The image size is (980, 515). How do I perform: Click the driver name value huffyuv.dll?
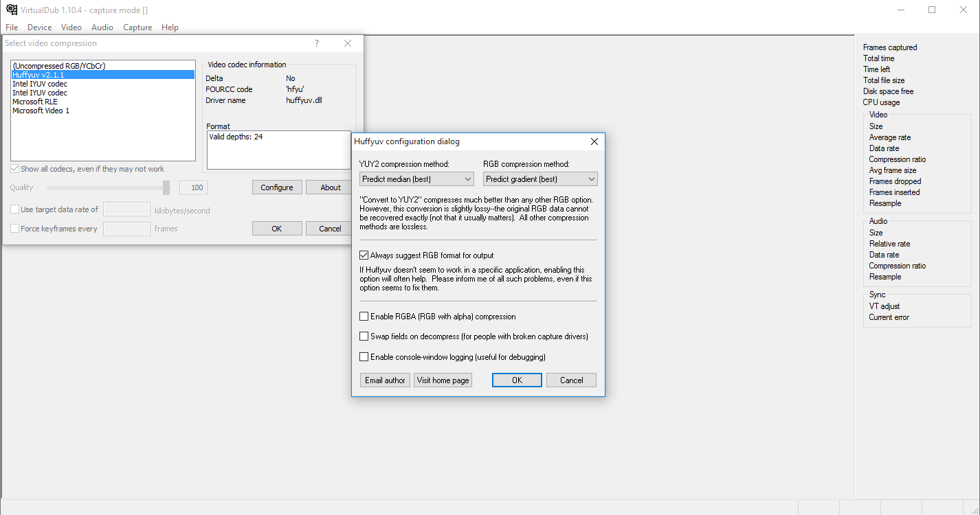click(x=304, y=100)
